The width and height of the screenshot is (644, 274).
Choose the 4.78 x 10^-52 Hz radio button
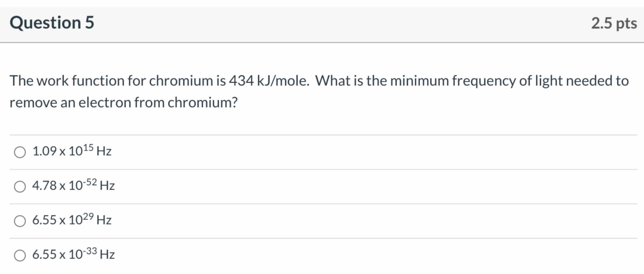pos(20,187)
